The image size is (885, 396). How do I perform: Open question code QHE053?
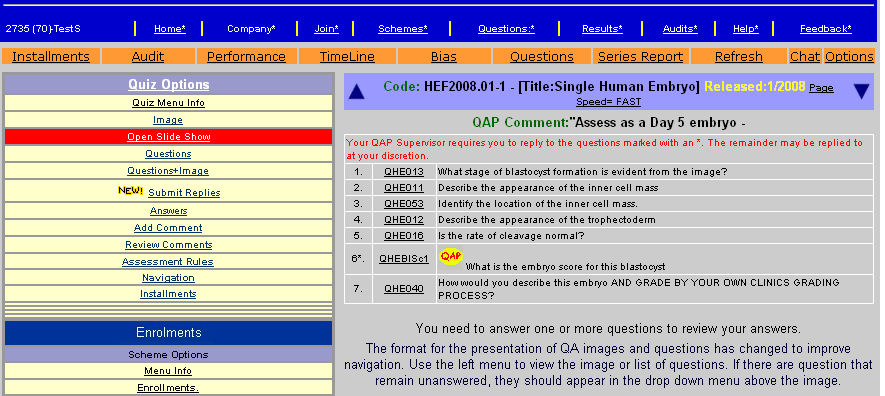pos(404,204)
